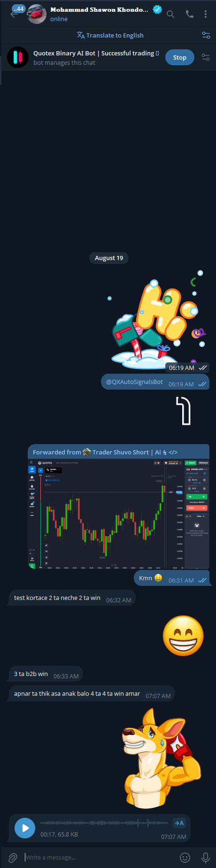Attach a file with the paperclip
This screenshot has width=216, height=868.
(13, 857)
